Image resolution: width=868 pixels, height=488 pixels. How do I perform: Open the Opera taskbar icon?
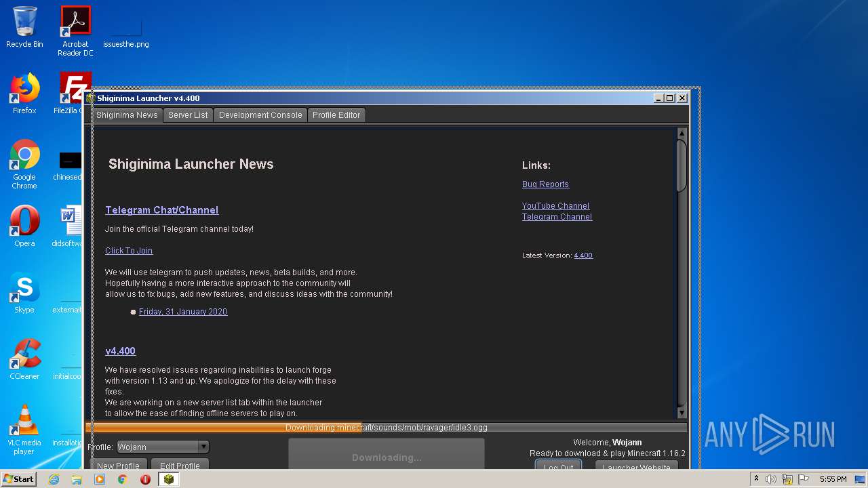145,479
